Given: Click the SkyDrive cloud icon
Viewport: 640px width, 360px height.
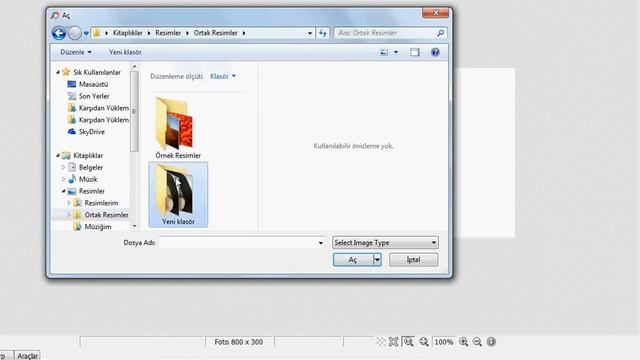Looking at the screenshot, I should coord(72,131).
